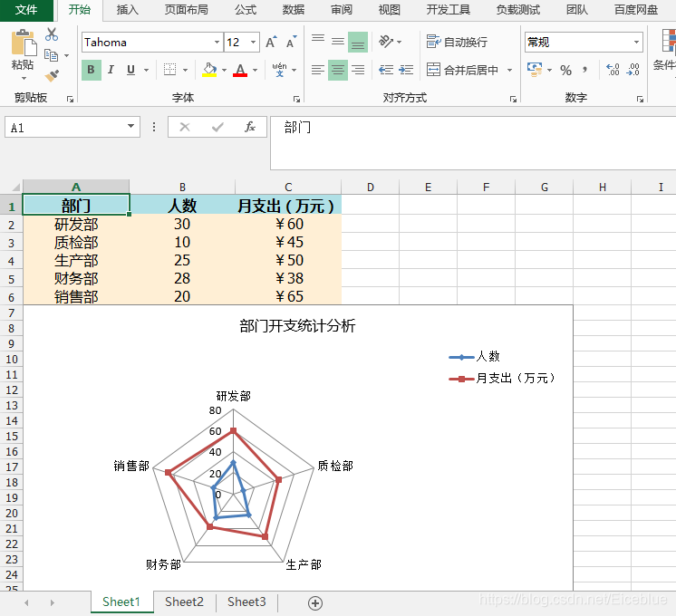This screenshot has height=616, width=676.
Task: Open Sheet2 worksheet tab
Action: 184,602
